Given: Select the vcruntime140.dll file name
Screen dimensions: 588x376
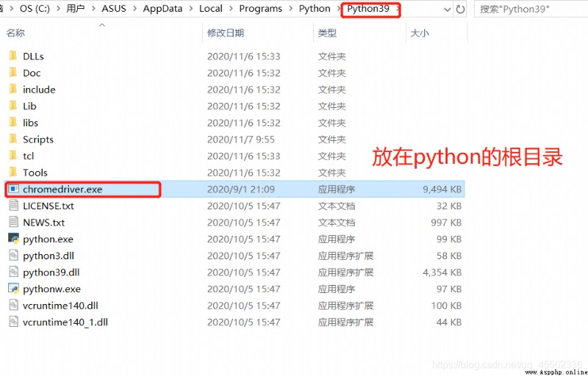Looking at the screenshot, I should click(60, 305).
